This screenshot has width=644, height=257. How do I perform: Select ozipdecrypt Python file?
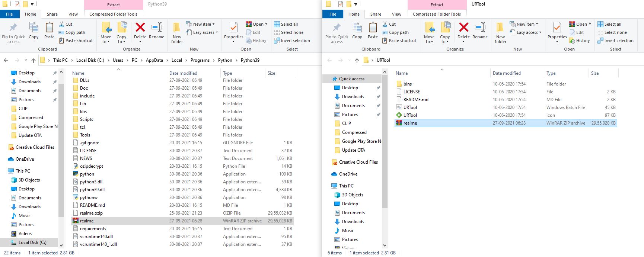(182, 166)
